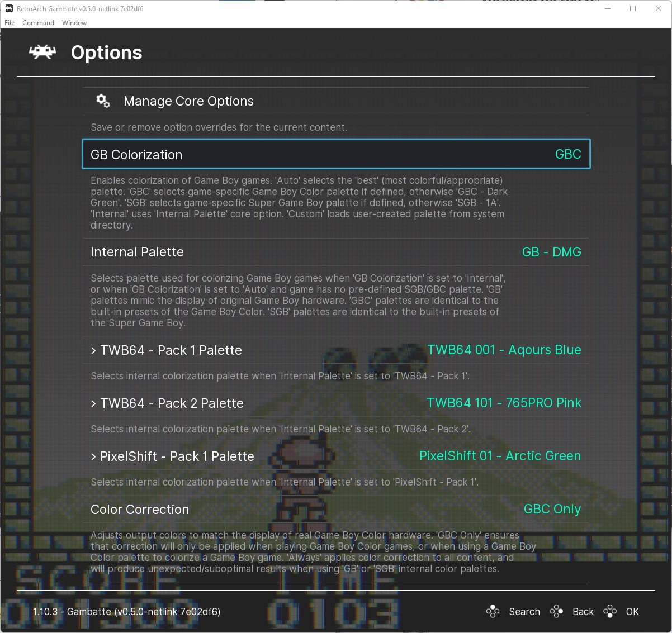The height and width of the screenshot is (633, 672).
Task: Click the RetroArch icon in the title bar
Action: tap(8, 8)
